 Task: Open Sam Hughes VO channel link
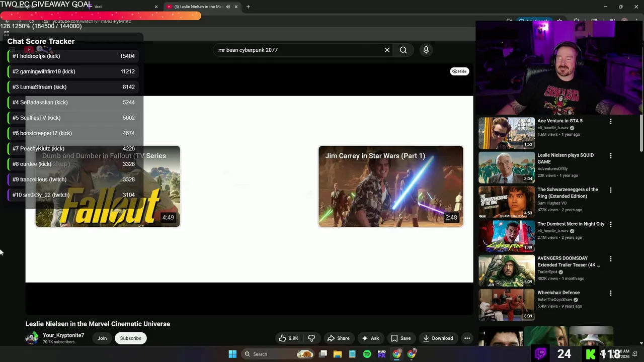(x=552, y=203)
